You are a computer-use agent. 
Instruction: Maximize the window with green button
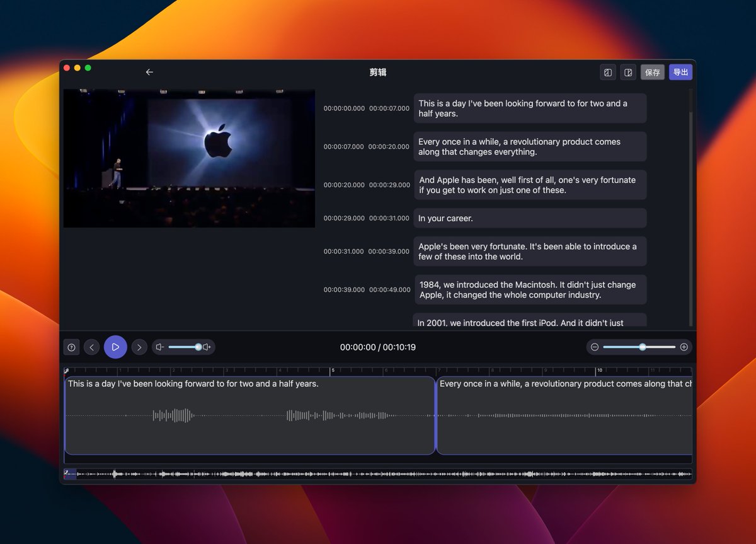[x=88, y=68]
